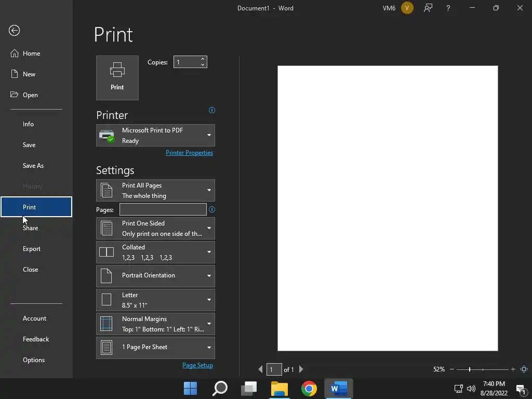532x399 pixels.
Task: Open the Windows Start menu
Action: pos(190,389)
